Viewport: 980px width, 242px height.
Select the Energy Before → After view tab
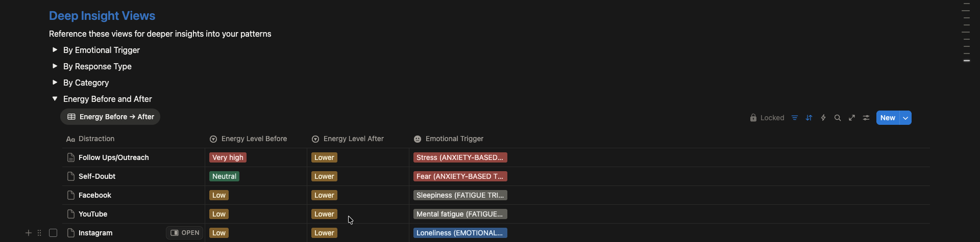coord(110,117)
